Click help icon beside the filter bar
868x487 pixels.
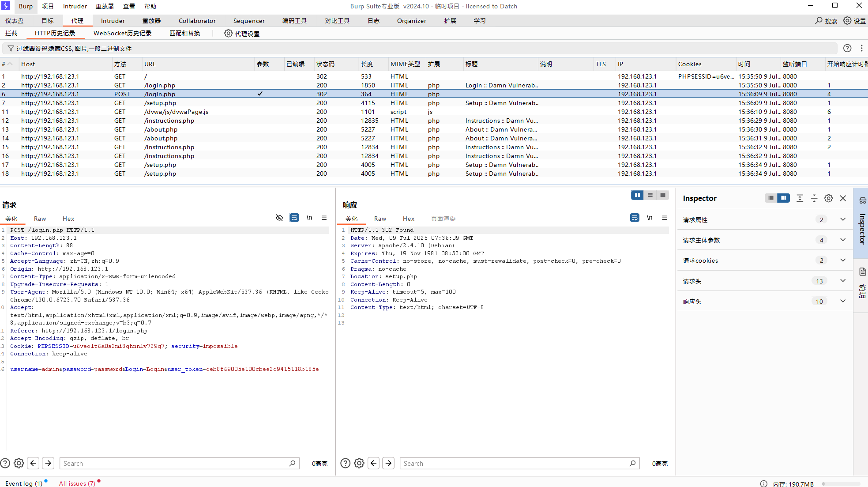[x=847, y=49]
